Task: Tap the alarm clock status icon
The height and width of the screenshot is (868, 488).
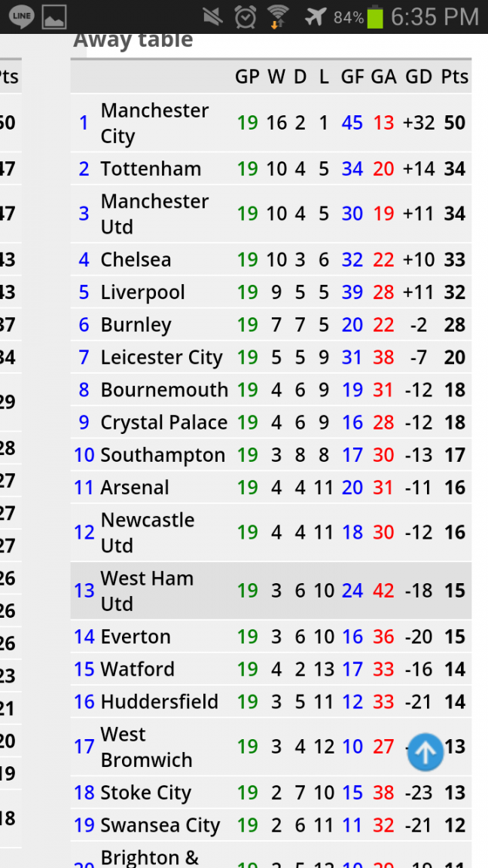Action: (245, 17)
